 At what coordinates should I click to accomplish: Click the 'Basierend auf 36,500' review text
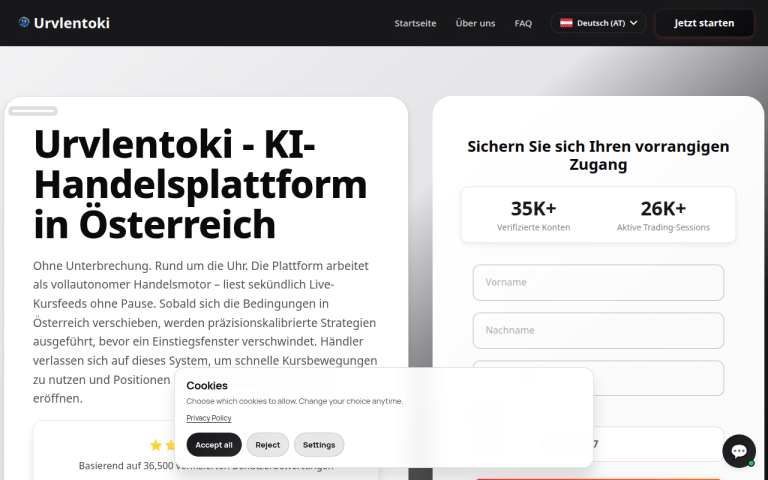pos(126,466)
